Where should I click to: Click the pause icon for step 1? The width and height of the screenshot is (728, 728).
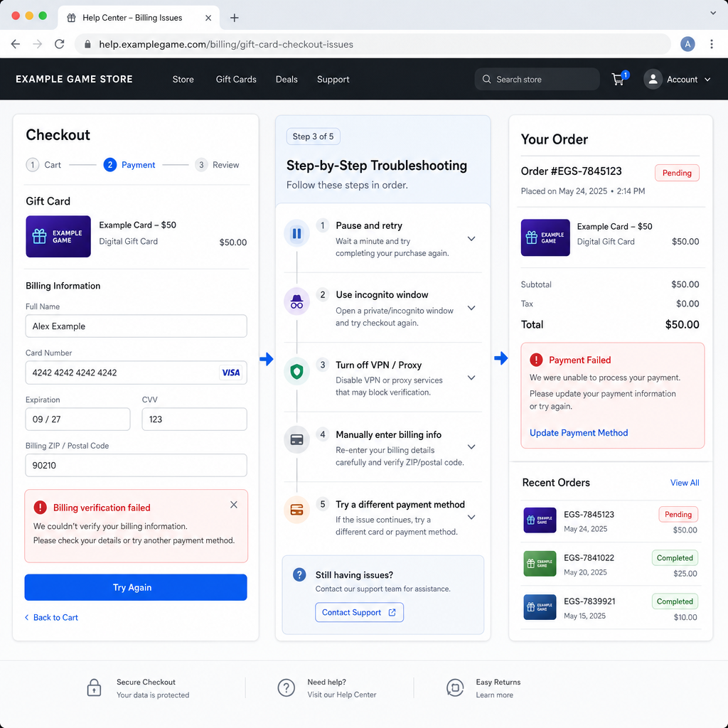[296, 233]
